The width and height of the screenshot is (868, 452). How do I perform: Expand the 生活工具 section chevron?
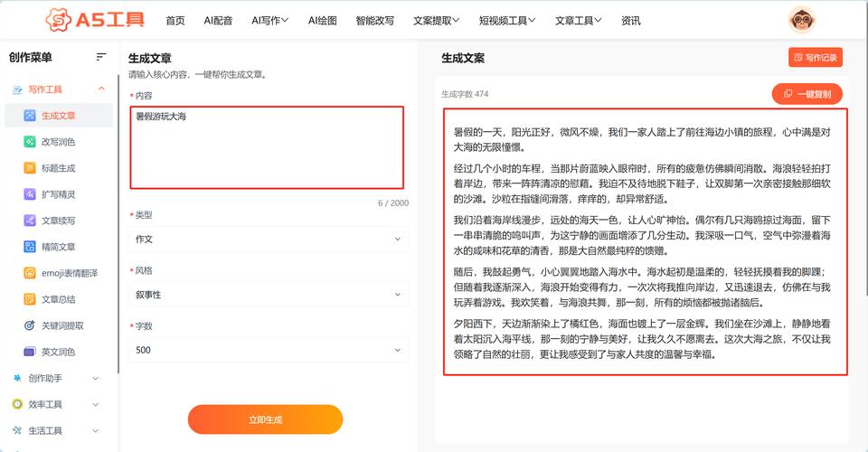(95, 430)
